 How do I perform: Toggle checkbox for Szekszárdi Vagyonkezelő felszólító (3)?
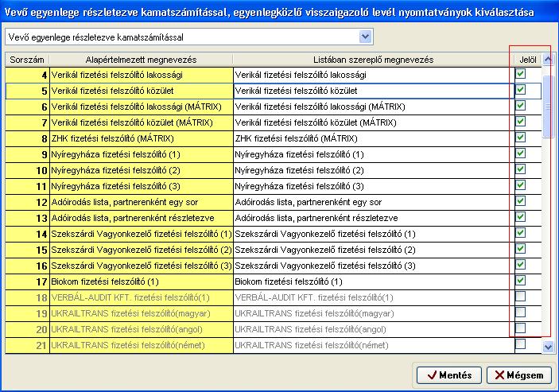[x=521, y=265]
